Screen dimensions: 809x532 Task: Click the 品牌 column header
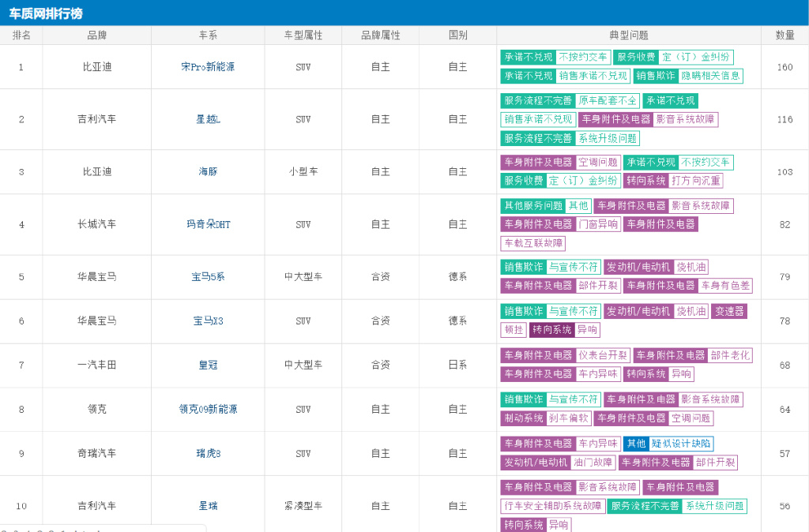point(96,35)
